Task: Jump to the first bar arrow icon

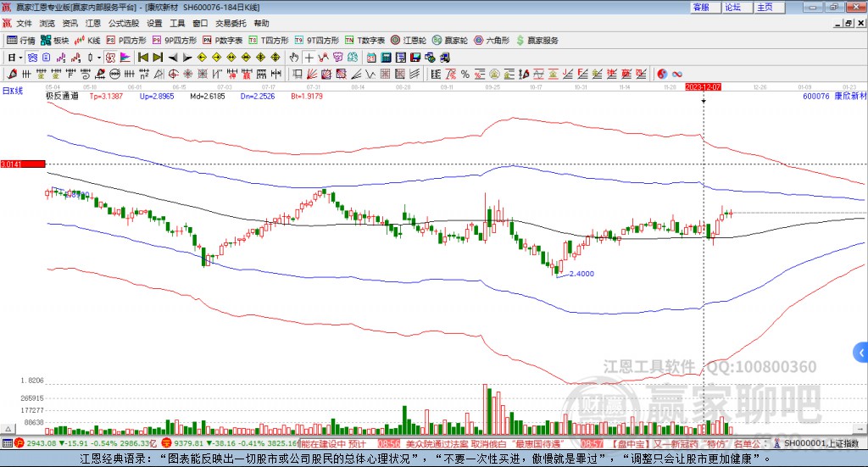Action: click(x=142, y=58)
